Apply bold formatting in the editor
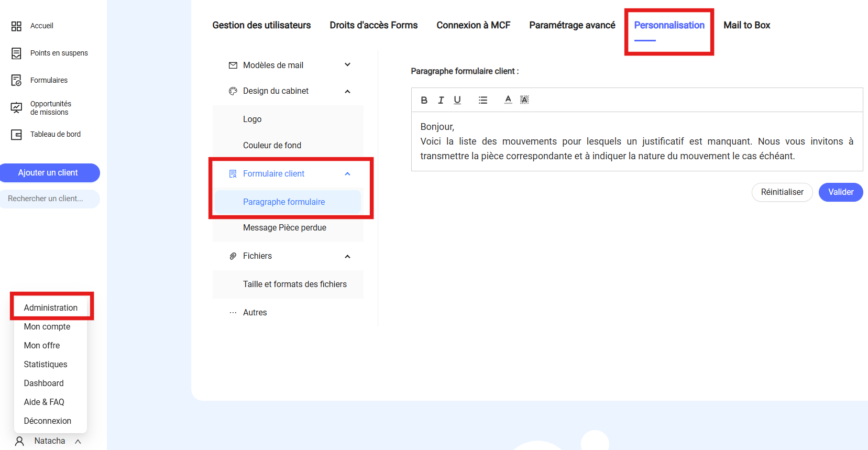The image size is (868, 450). point(424,100)
